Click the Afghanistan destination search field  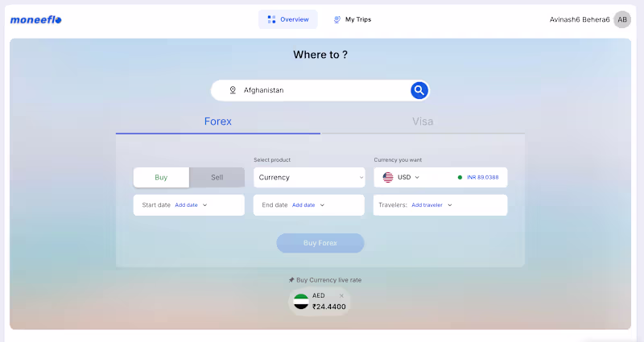tap(320, 90)
